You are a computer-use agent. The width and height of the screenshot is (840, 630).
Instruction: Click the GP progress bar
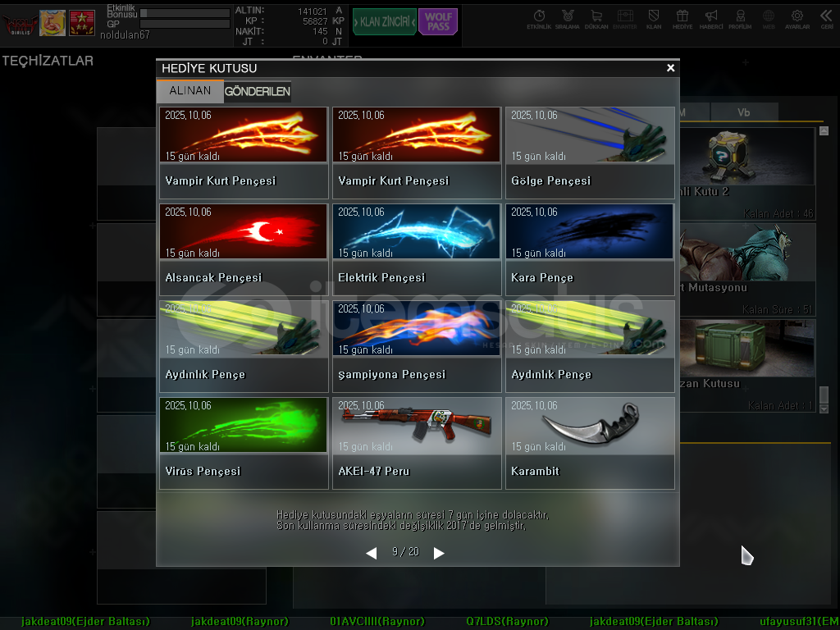[x=185, y=24]
